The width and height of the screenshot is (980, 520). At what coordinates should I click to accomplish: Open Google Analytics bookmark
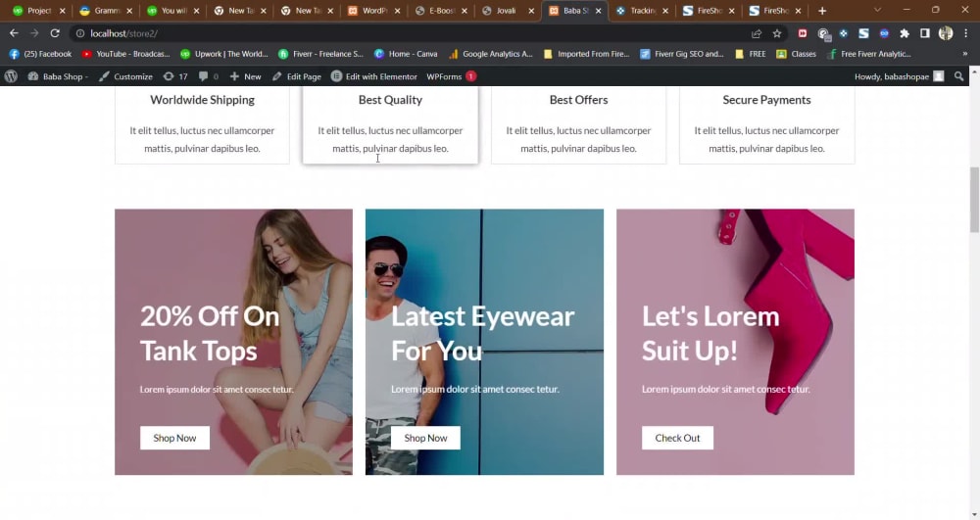(491, 54)
